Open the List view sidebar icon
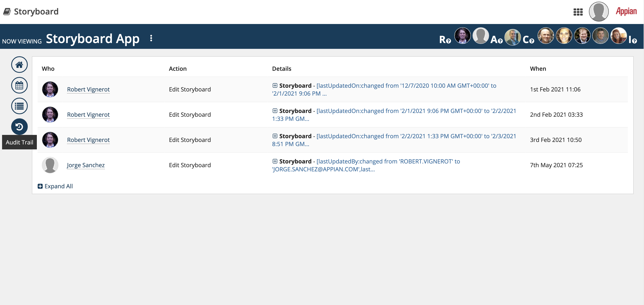This screenshot has height=305, width=644. [x=19, y=106]
